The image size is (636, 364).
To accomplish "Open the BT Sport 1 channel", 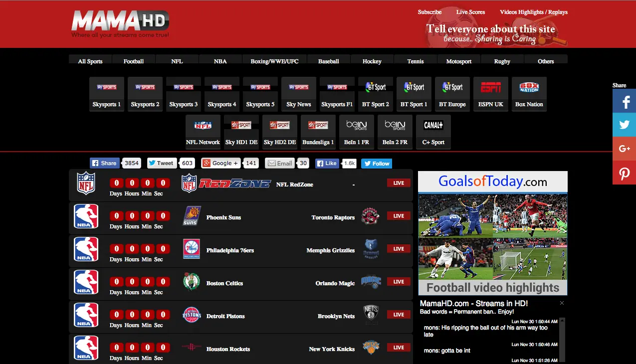I will click(414, 94).
